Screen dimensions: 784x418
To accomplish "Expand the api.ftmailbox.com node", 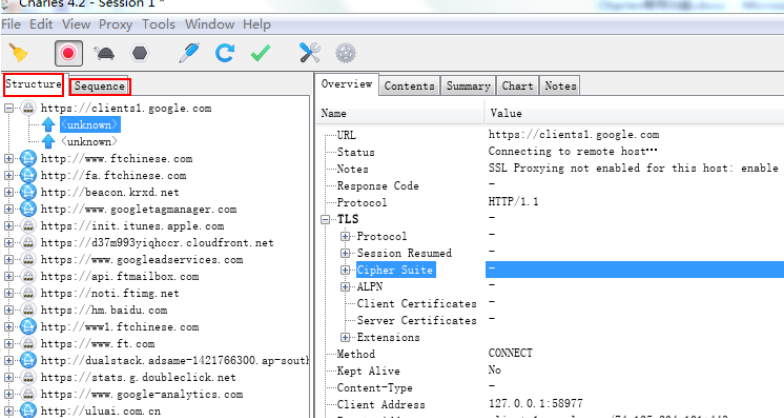I will pyautogui.click(x=8, y=276).
